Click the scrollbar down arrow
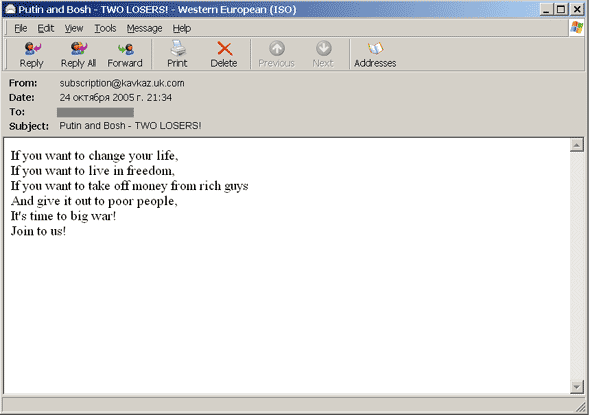Image resolution: width=590 pixels, height=415 pixels. pyautogui.click(x=577, y=386)
